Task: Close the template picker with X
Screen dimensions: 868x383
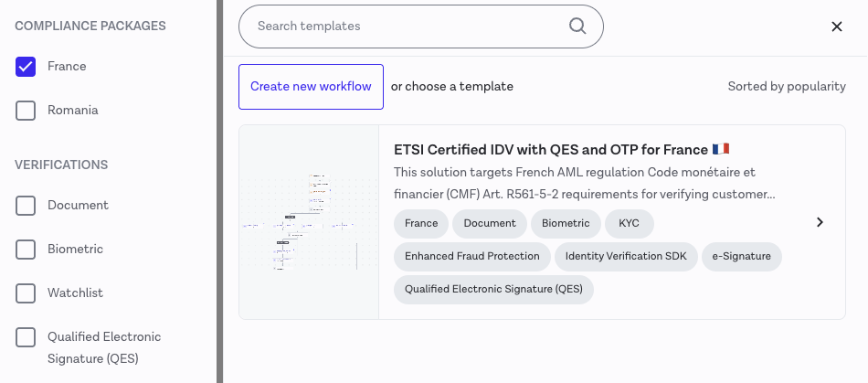Action: 837,27
